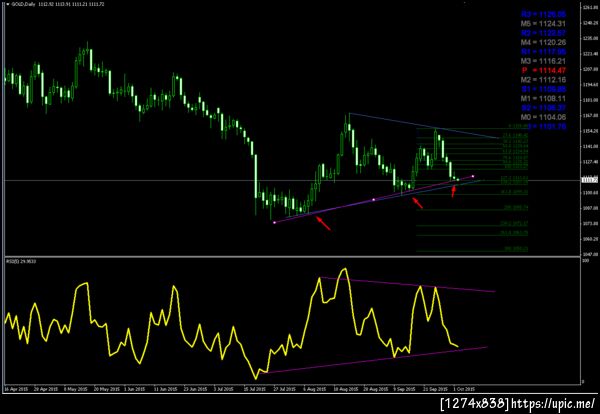Click the 1 Oct 2015 date label
This screenshot has height=414, width=600.
(x=465, y=389)
